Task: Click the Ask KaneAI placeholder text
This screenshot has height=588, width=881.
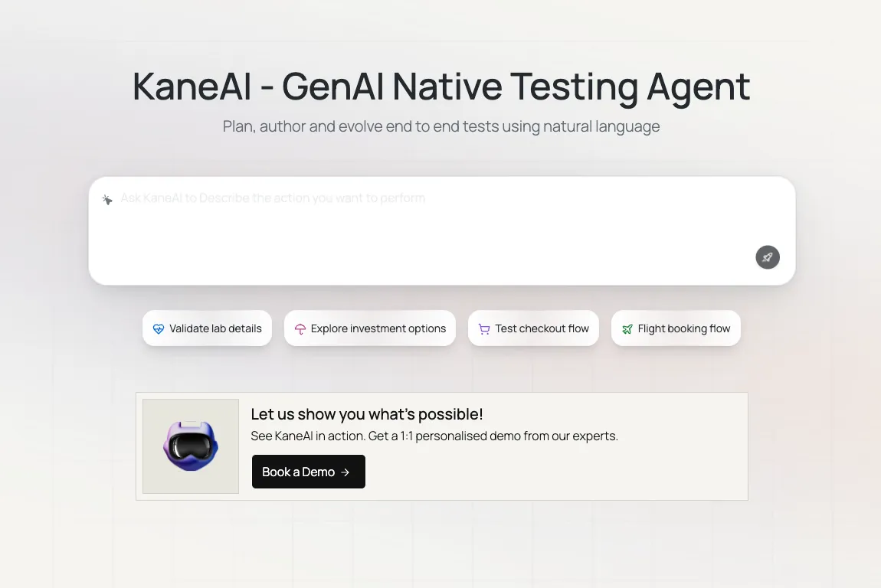Action: click(x=273, y=198)
